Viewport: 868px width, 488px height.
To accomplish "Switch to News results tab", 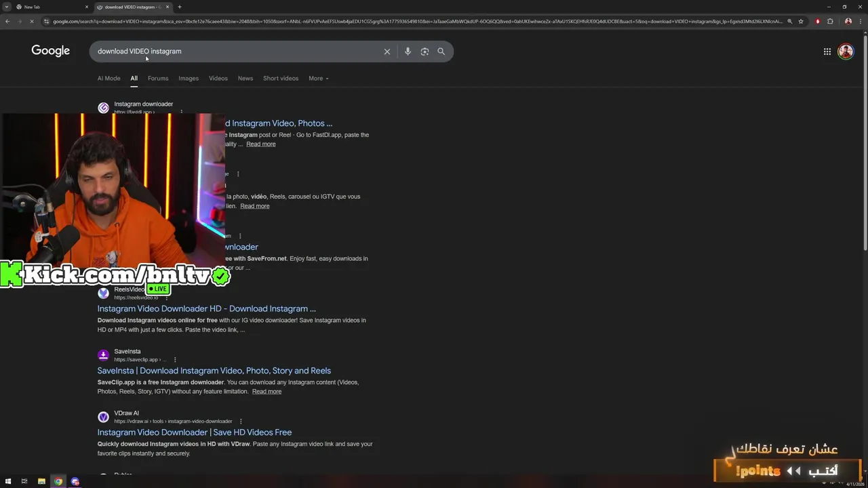I will tap(245, 79).
